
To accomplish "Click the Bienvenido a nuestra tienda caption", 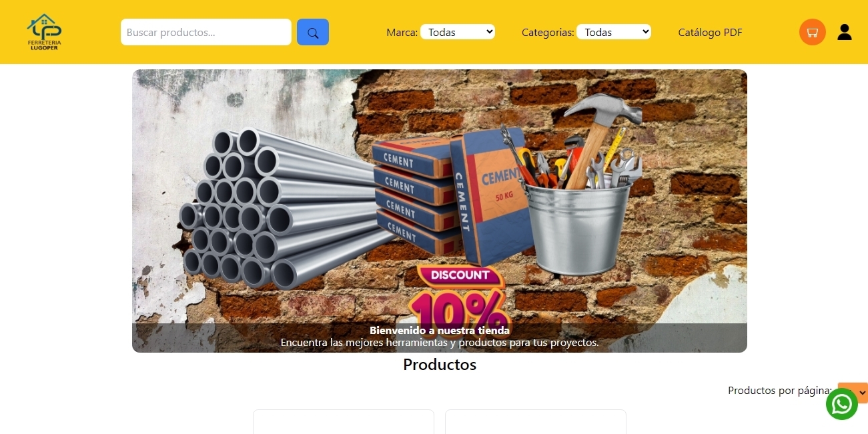I will tap(440, 330).
